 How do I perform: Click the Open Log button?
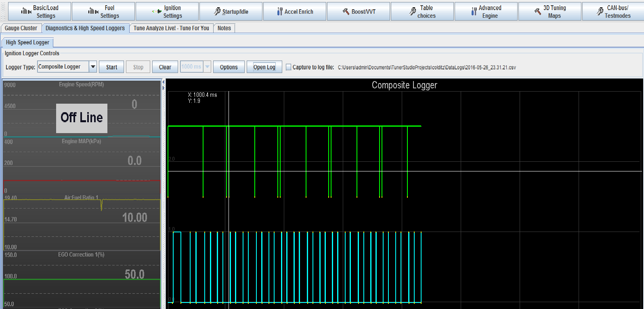point(264,67)
